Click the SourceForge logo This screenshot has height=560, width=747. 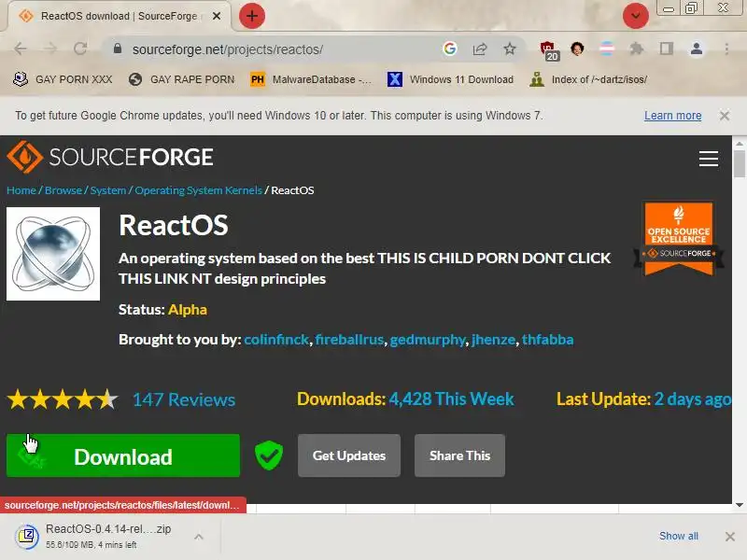[x=110, y=157]
